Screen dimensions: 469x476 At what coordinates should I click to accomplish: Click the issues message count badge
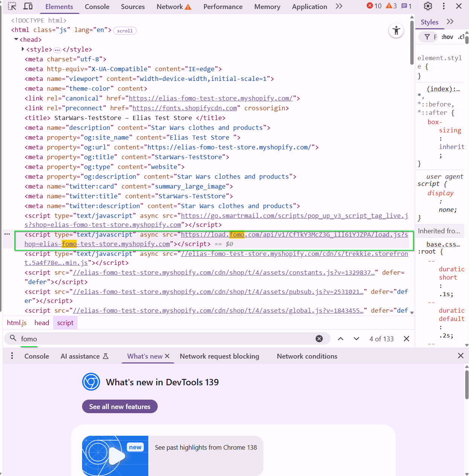(x=407, y=6)
